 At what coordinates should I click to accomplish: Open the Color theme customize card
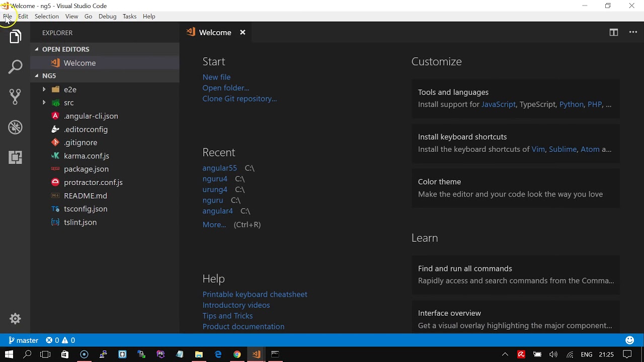click(516, 188)
